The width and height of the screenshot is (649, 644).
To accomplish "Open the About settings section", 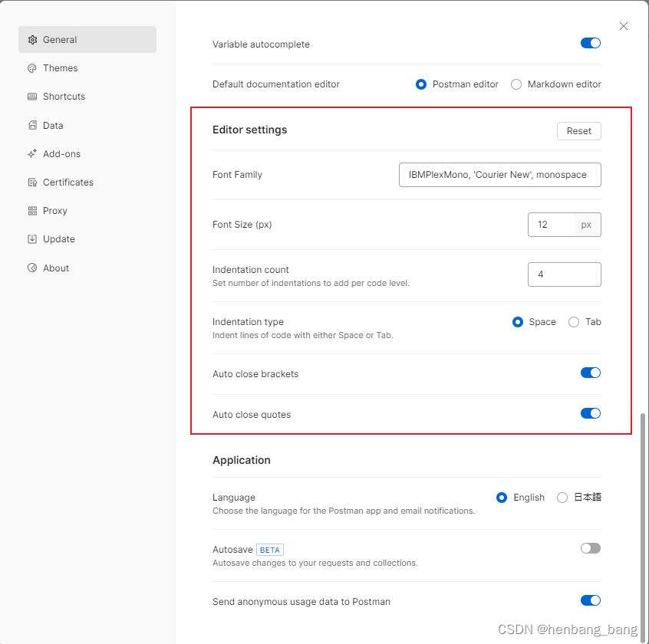I will pos(56,268).
